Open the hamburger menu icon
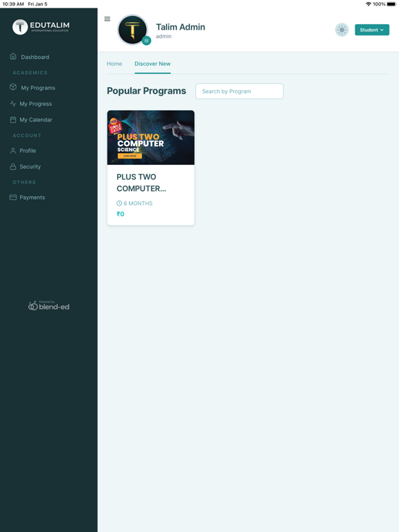This screenshot has height=532, width=399. point(107,19)
